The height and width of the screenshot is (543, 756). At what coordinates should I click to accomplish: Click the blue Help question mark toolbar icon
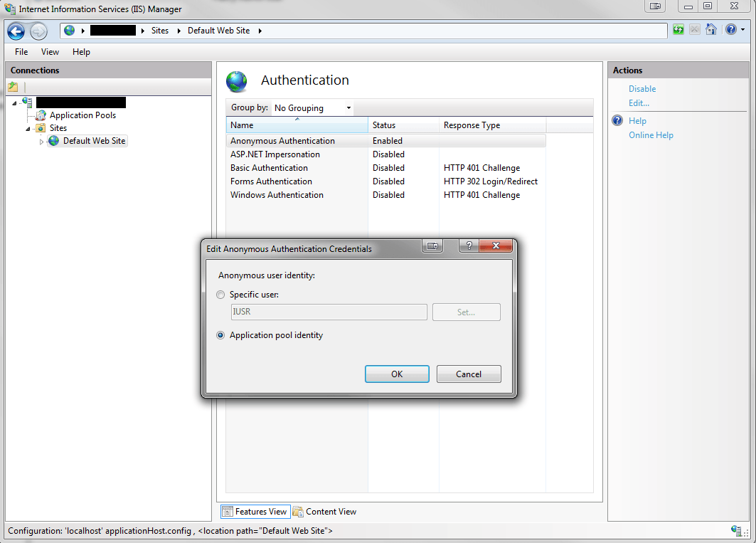pos(730,30)
